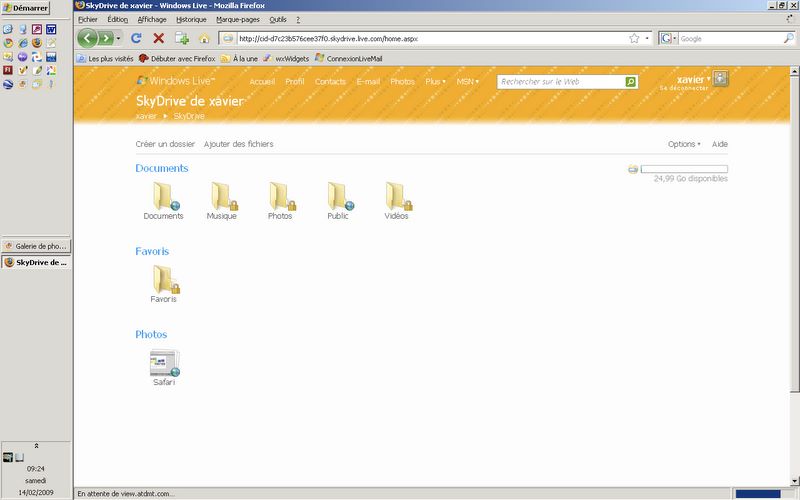Expand the MSN dropdown in header
The image size is (800, 500).
[x=467, y=82]
